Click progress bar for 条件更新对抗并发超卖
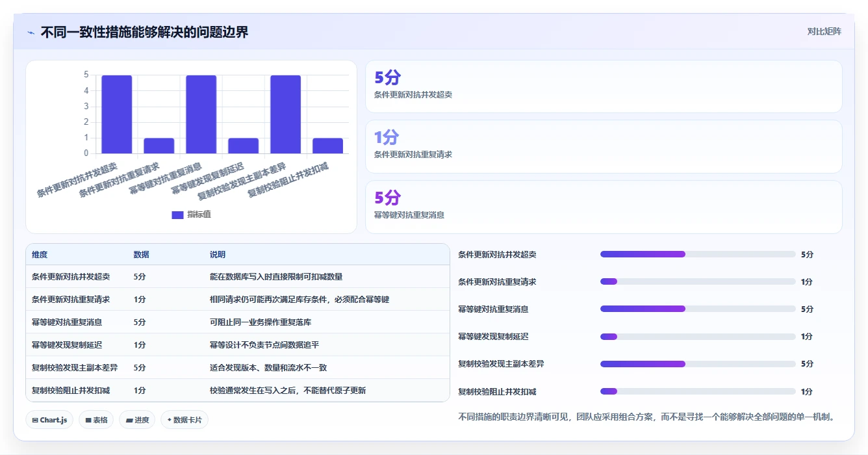 698,254
